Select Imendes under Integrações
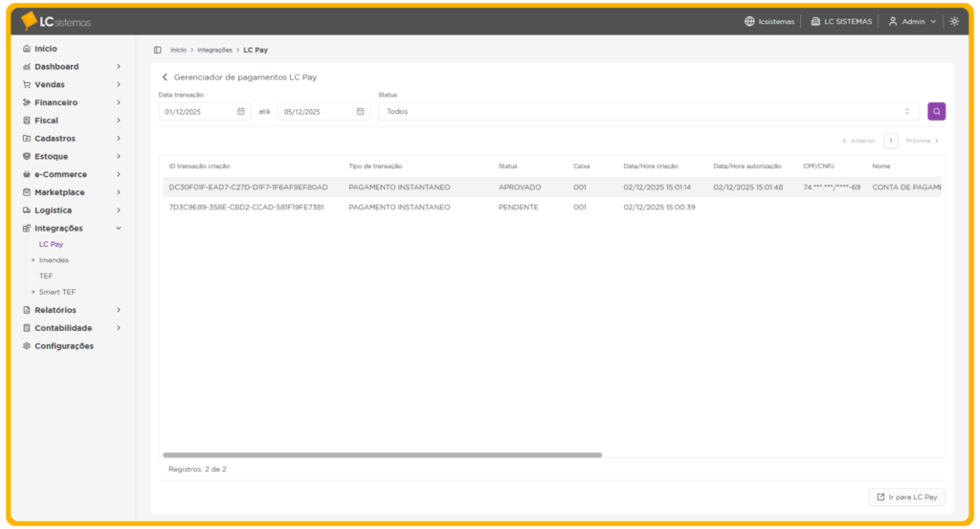 pos(54,260)
